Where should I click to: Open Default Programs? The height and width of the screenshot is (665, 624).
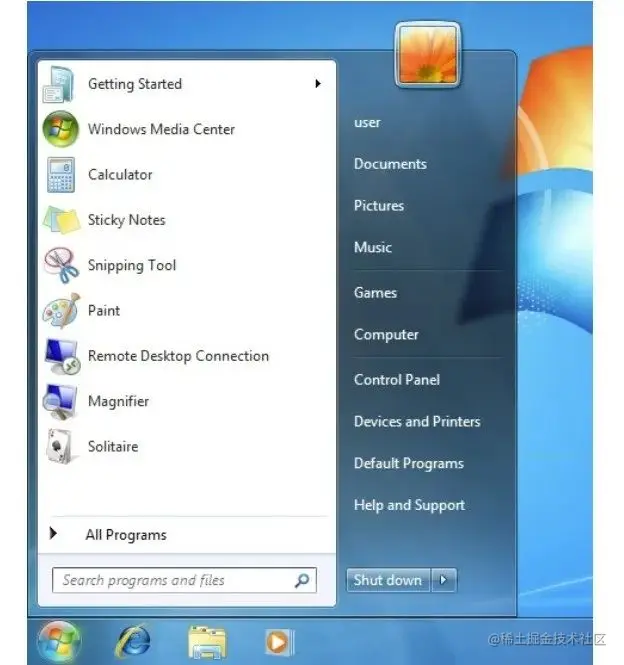[x=409, y=464]
